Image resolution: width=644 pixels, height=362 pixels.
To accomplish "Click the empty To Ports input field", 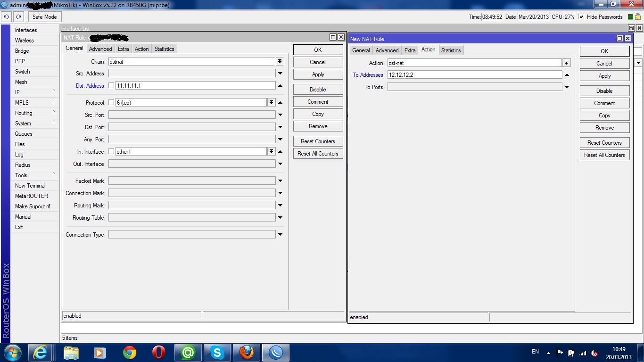I will pos(475,87).
